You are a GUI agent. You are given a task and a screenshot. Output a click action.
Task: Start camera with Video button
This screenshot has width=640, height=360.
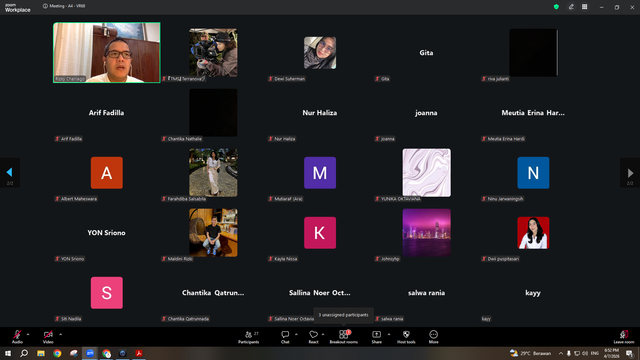point(48,337)
